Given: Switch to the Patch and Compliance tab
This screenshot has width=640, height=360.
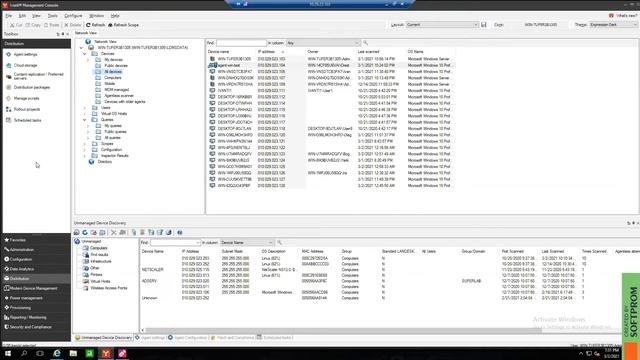Looking at the screenshot, I should 232,338.
